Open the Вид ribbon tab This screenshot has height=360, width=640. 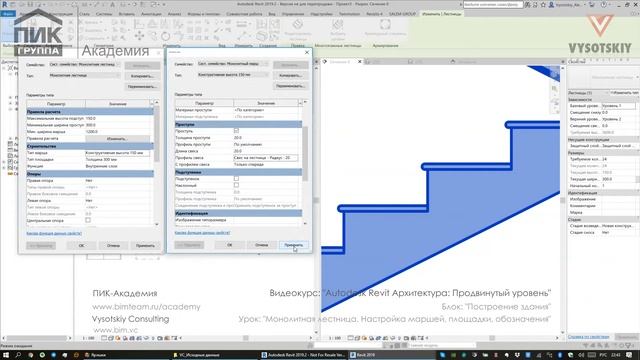tap(271, 14)
